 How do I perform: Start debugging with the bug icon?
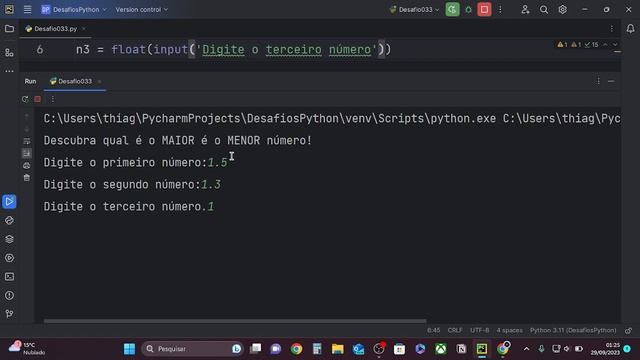(x=469, y=9)
